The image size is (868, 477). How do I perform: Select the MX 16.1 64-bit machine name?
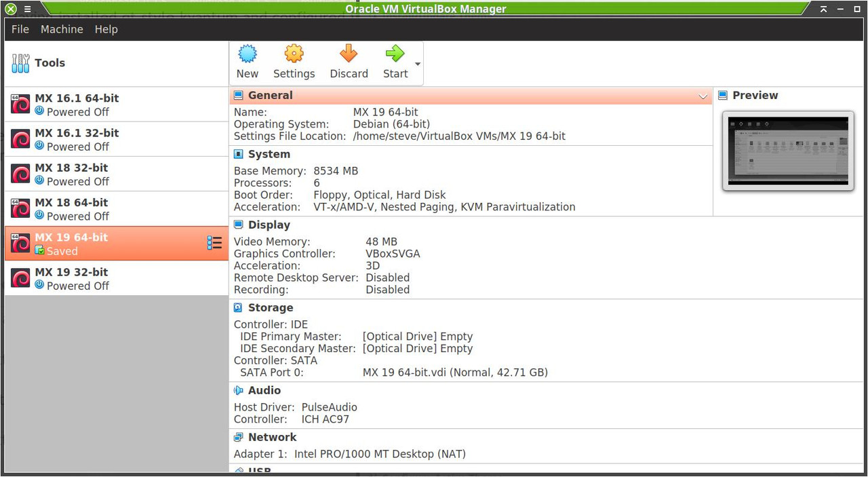coord(77,98)
